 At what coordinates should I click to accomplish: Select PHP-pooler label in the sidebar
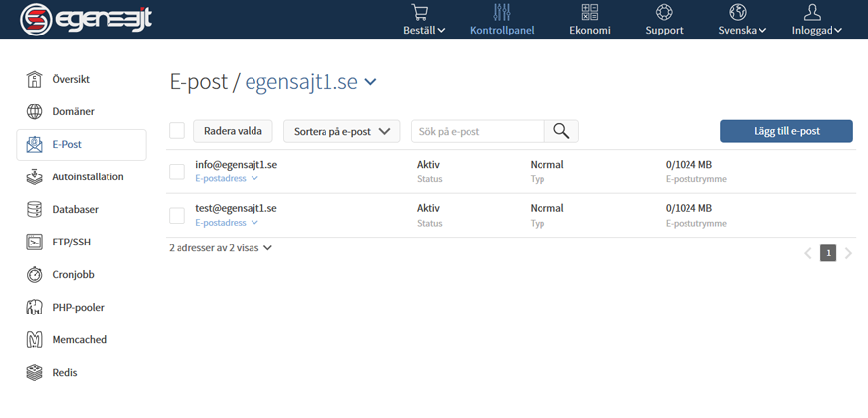78,308
